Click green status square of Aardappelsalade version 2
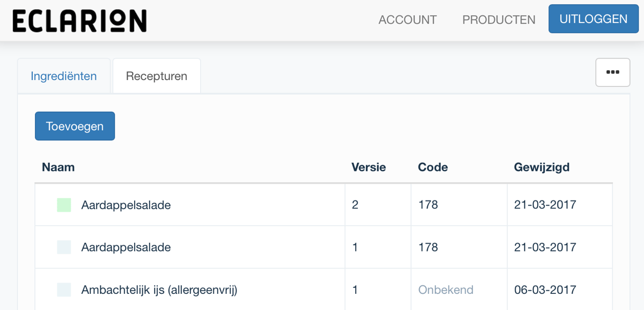The image size is (644, 310). point(64,205)
